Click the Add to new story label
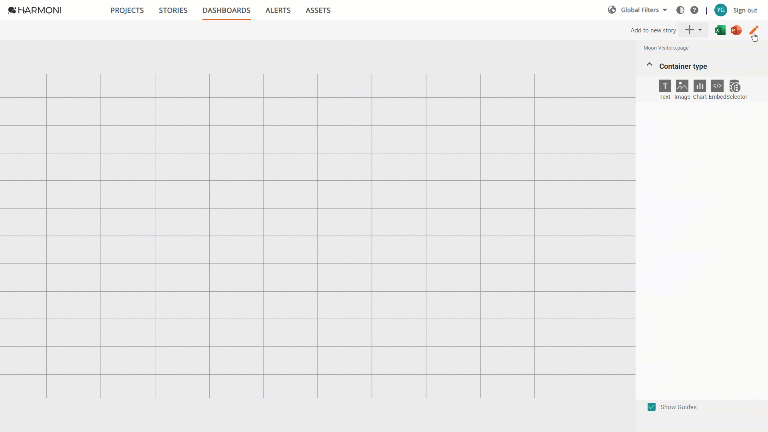 pos(653,30)
